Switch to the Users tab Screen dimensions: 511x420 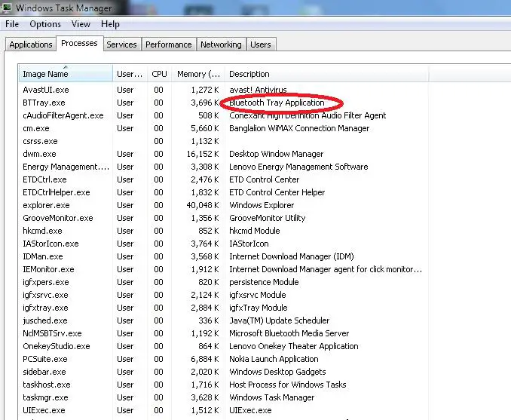pyautogui.click(x=261, y=44)
